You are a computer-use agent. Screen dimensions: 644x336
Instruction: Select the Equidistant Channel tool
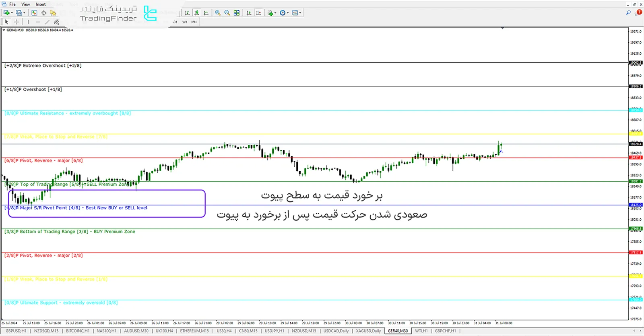pos(56,22)
